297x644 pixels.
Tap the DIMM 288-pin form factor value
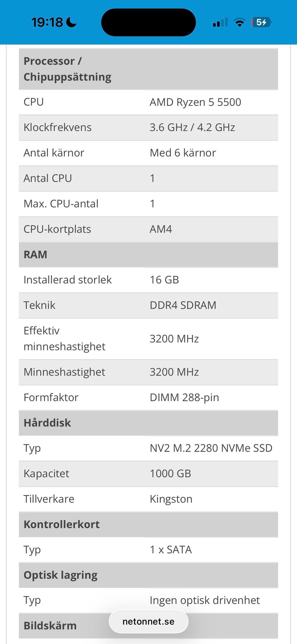(184, 397)
